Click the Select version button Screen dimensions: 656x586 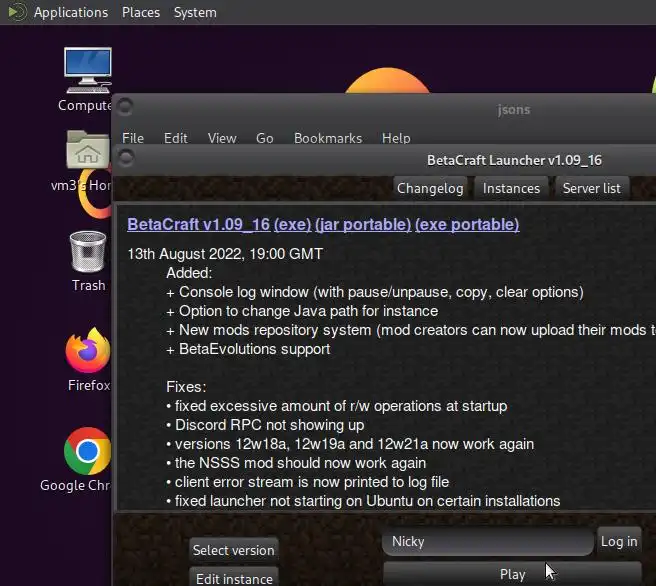[x=234, y=550]
